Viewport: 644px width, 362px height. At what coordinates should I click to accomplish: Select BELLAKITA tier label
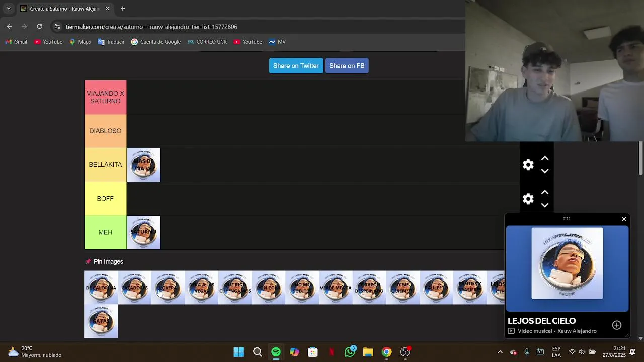105,165
